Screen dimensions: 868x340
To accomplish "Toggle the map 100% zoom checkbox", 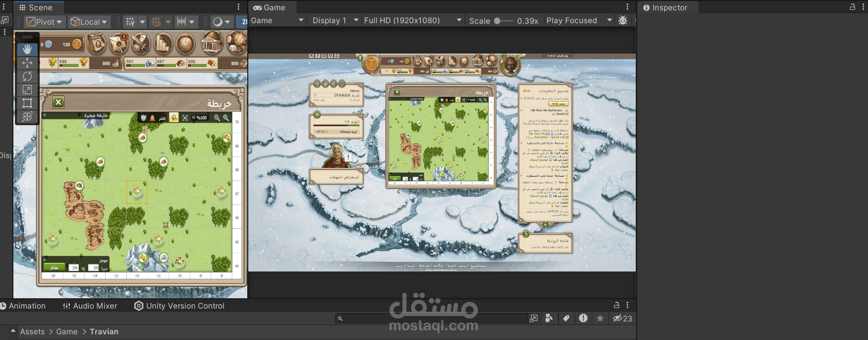I will [194, 118].
